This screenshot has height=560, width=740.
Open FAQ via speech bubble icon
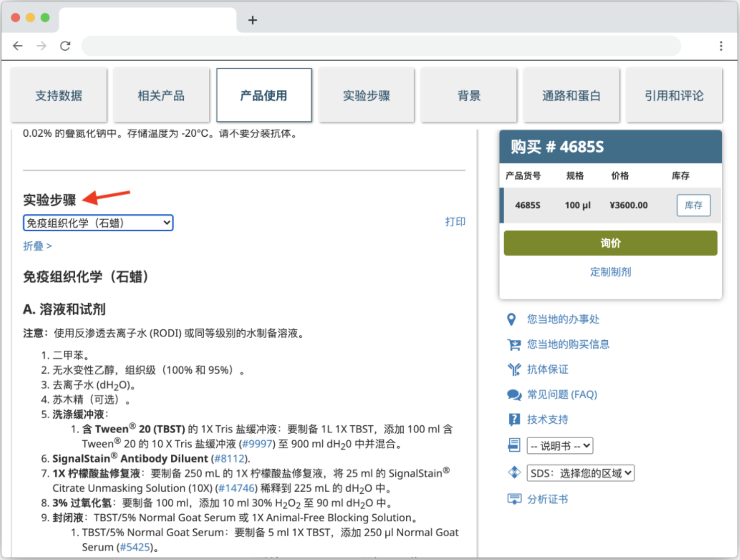[514, 395]
